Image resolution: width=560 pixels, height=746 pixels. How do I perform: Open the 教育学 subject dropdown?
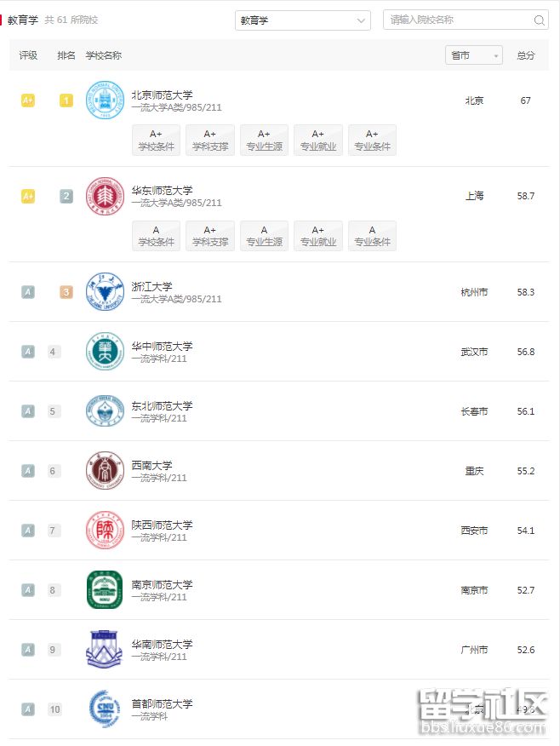click(303, 19)
